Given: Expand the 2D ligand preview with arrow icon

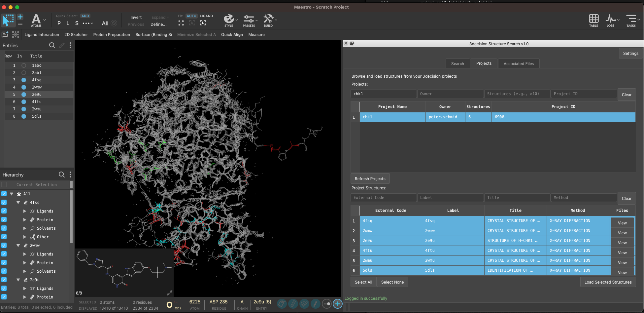Looking at the screenshot, I should tap(170, 293).
